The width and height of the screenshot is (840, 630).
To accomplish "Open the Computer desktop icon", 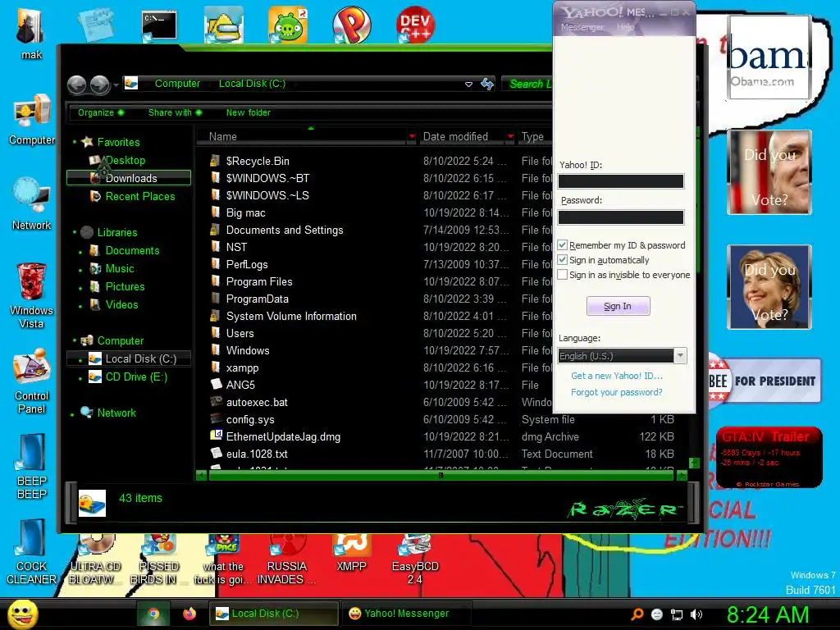I will coord(32,120).
